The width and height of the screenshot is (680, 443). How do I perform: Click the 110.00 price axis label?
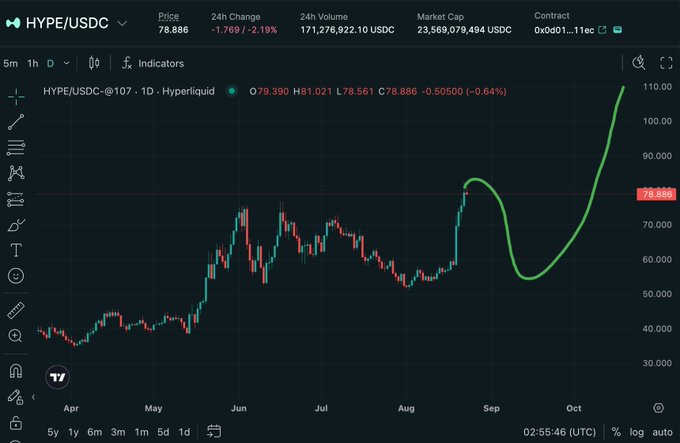[x=657, y=87]
